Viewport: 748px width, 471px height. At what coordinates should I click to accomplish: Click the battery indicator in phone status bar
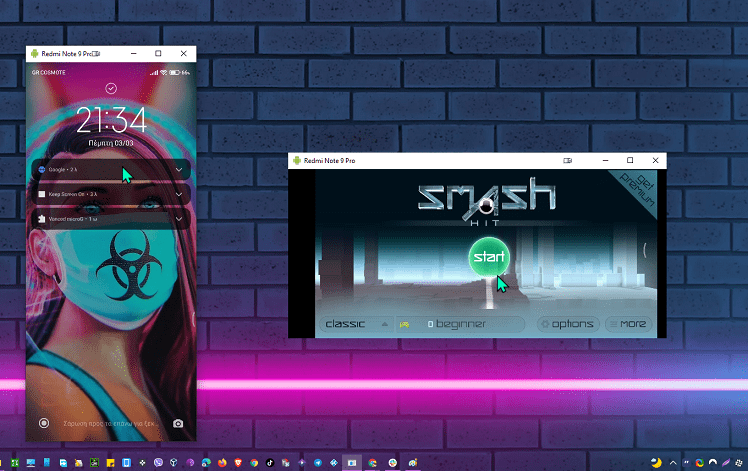pyautogui.click(x=175, y=73)
